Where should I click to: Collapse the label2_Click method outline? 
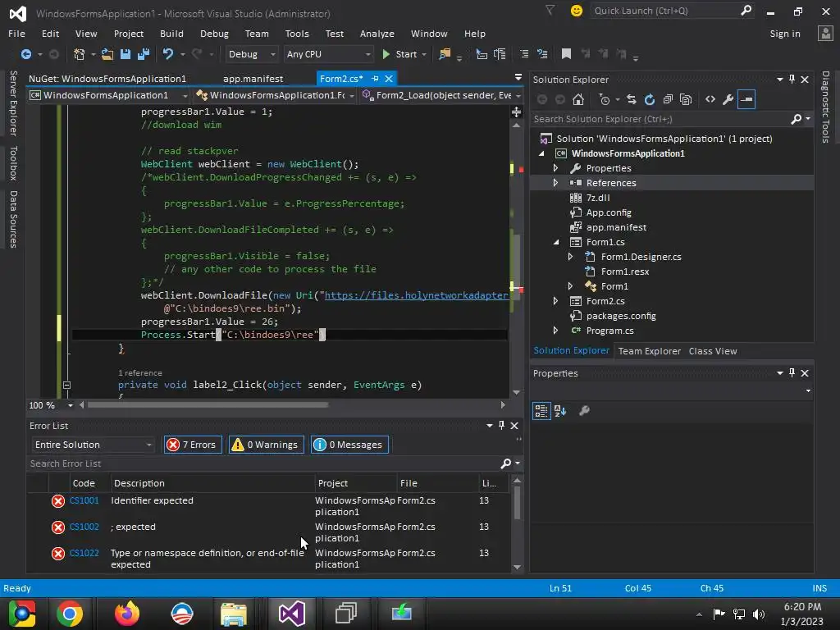(x=66, y=386)
